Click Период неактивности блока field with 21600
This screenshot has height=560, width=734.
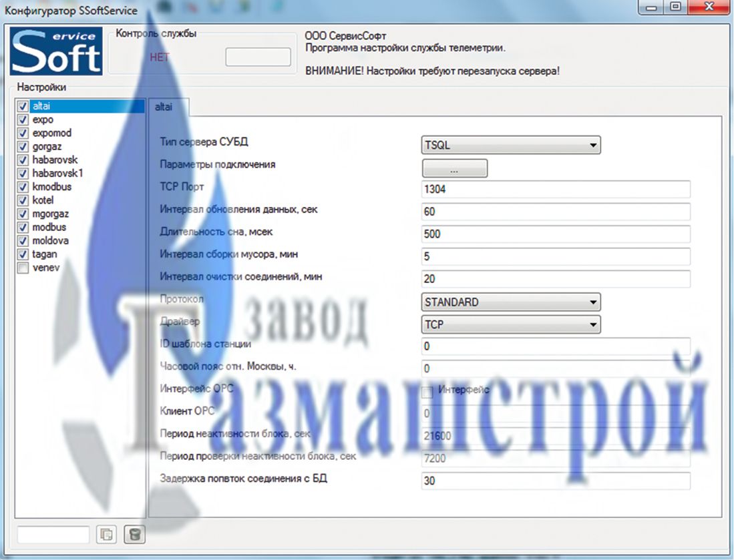tap(556, 436)
